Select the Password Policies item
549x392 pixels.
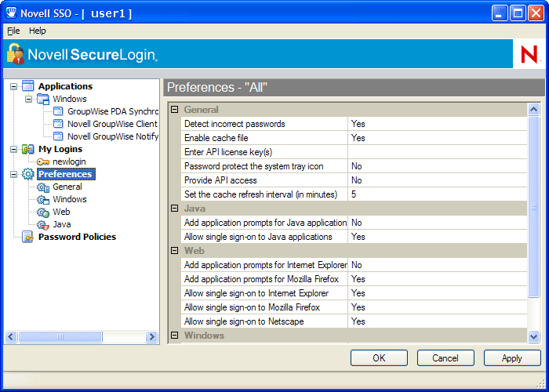click(x=77, y=237)
